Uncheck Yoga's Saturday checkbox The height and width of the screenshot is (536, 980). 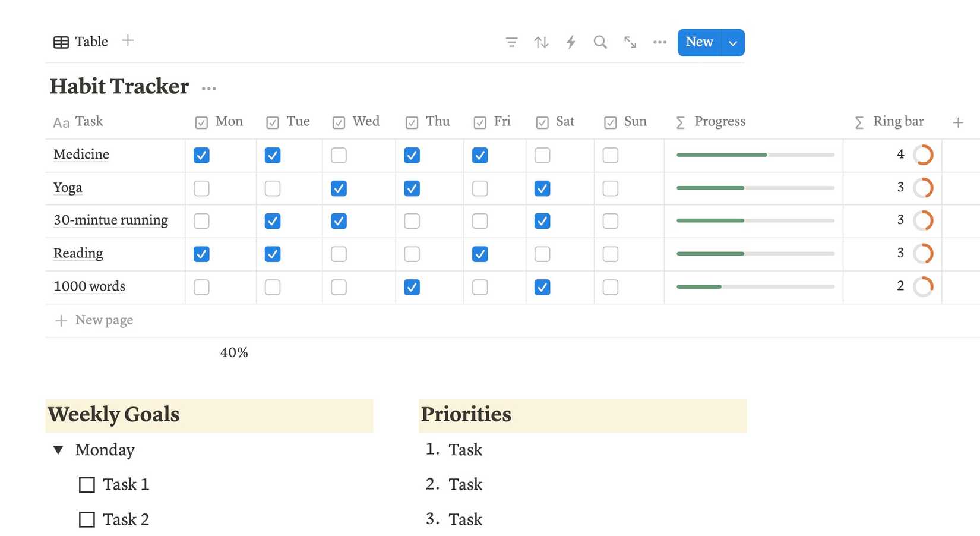coord(542,188)
